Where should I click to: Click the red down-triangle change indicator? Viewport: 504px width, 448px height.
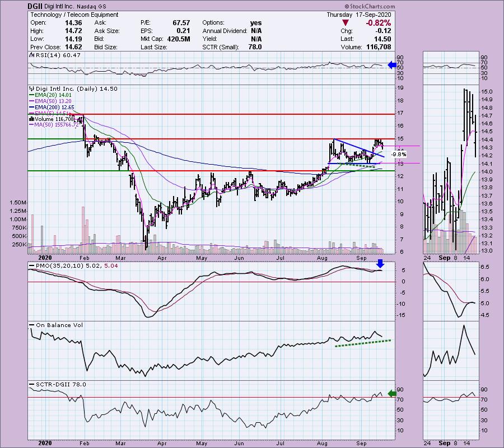[x=345, y=23]
